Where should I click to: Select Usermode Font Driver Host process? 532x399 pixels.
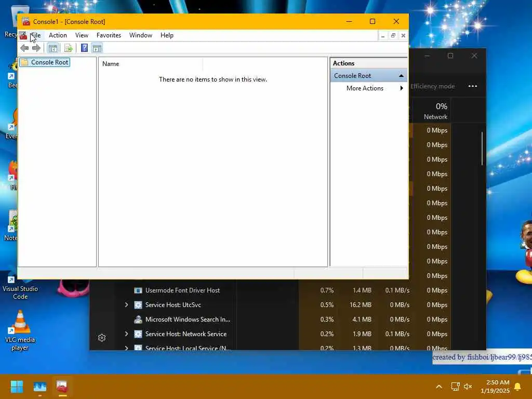pos(182,290)
